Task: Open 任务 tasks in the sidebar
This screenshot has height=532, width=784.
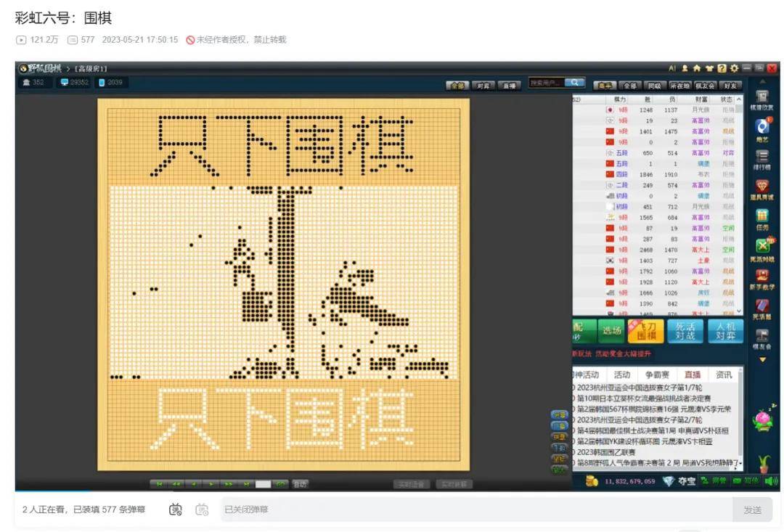Action: 761,219
